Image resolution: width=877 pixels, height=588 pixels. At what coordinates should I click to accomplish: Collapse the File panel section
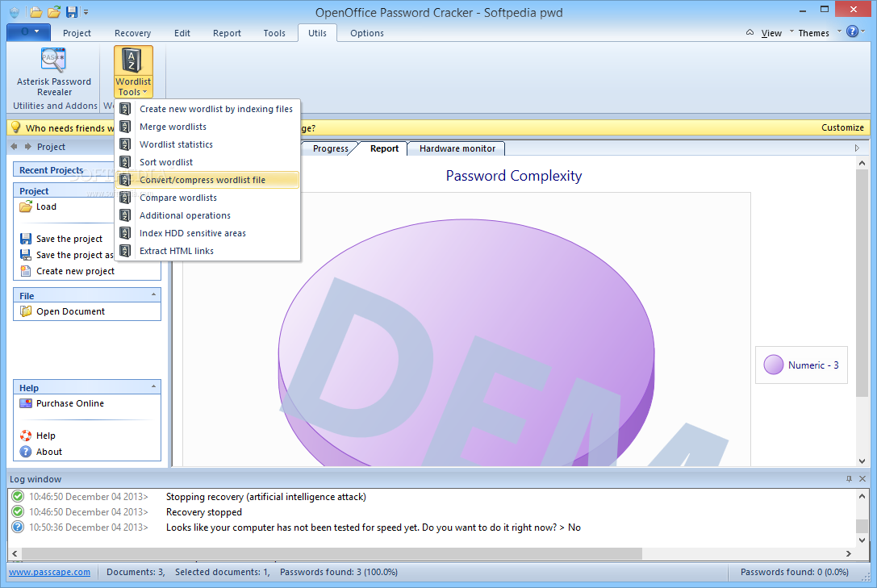(153, 294)
